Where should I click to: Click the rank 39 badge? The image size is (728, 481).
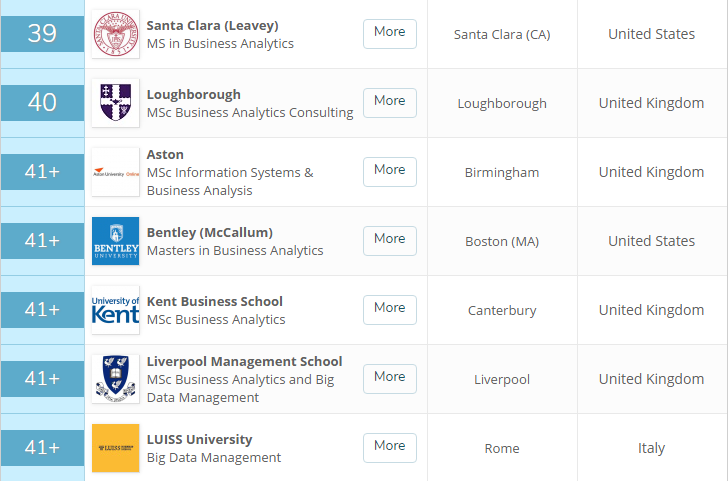[42, 34]
